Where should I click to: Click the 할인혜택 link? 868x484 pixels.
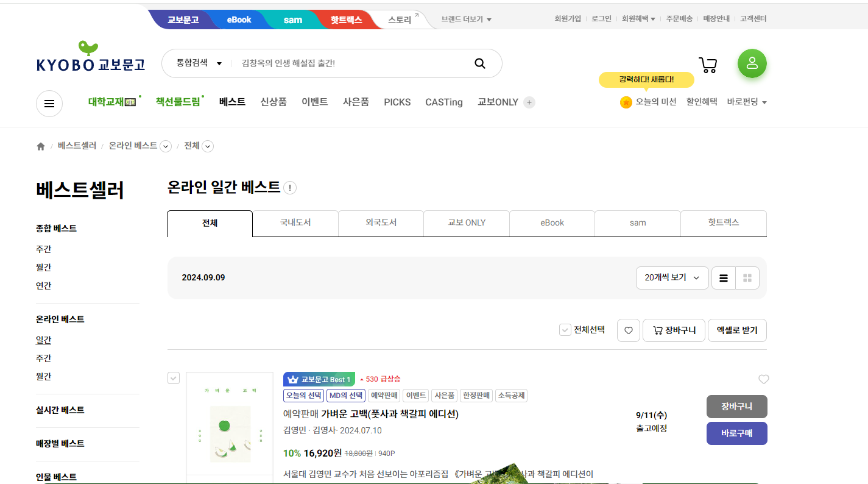(x=702, y=102)
